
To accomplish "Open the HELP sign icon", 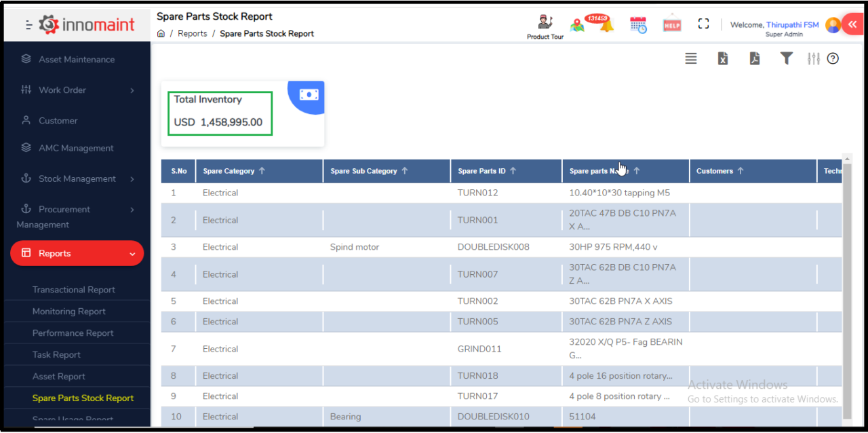I will click(x=671, y=24).
